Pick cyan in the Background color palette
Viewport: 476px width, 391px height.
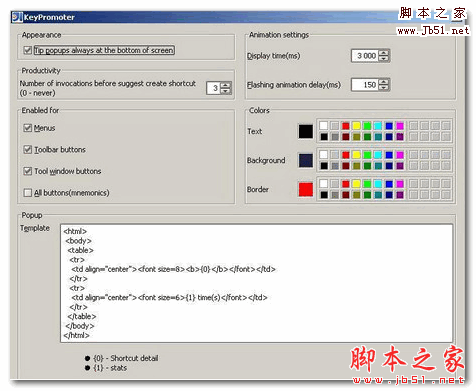(378, 155)
